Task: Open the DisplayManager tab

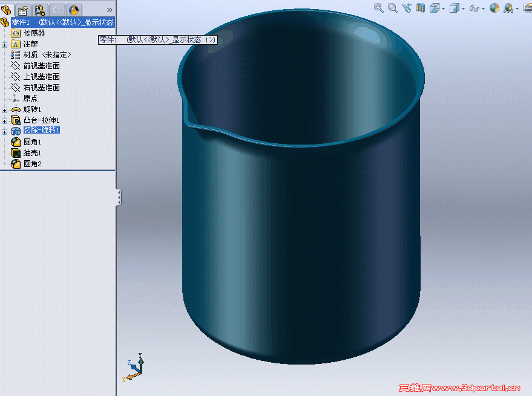Action: tap(74, 10)
